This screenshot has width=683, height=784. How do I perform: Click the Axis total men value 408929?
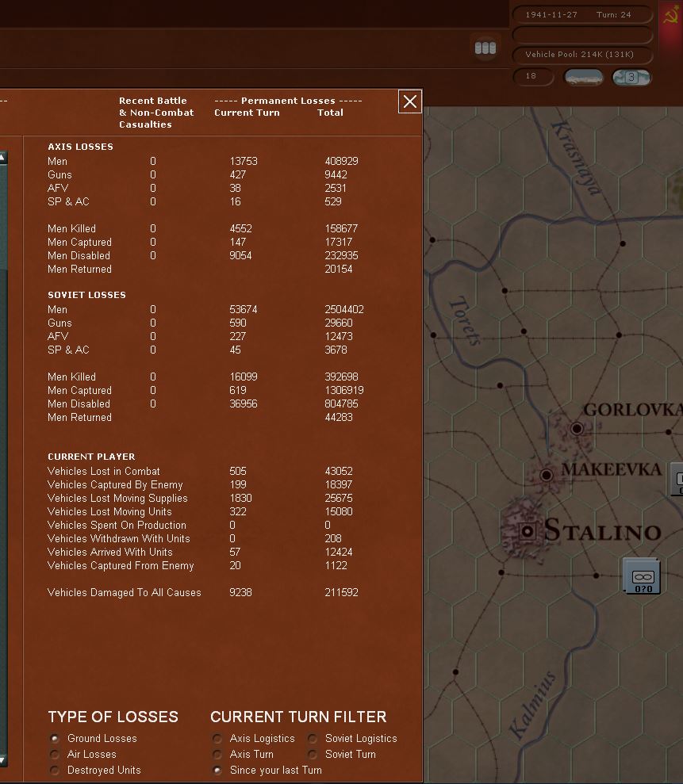341,162
